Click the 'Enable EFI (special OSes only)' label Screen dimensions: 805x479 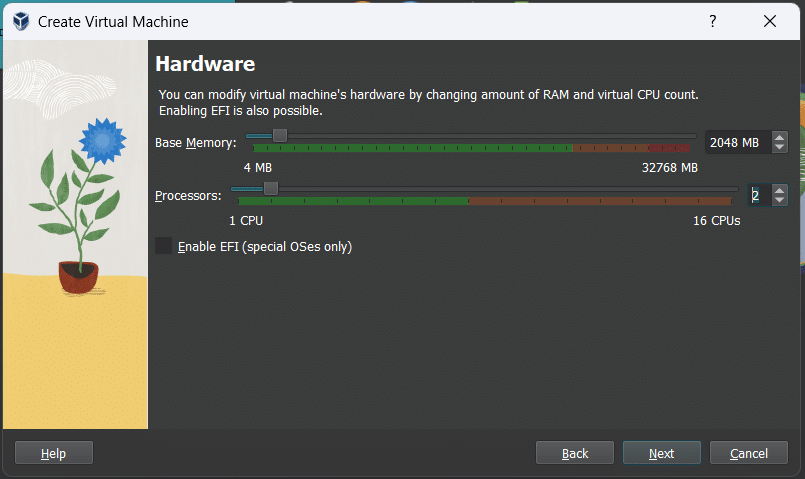pyautogui.click(x=264, y=246)
